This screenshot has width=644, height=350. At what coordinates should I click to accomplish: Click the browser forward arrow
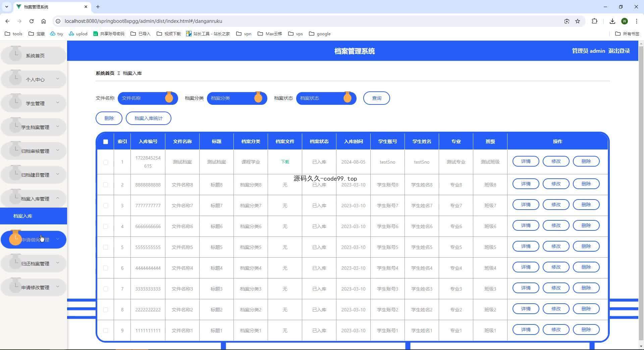[x=19, y=21]
